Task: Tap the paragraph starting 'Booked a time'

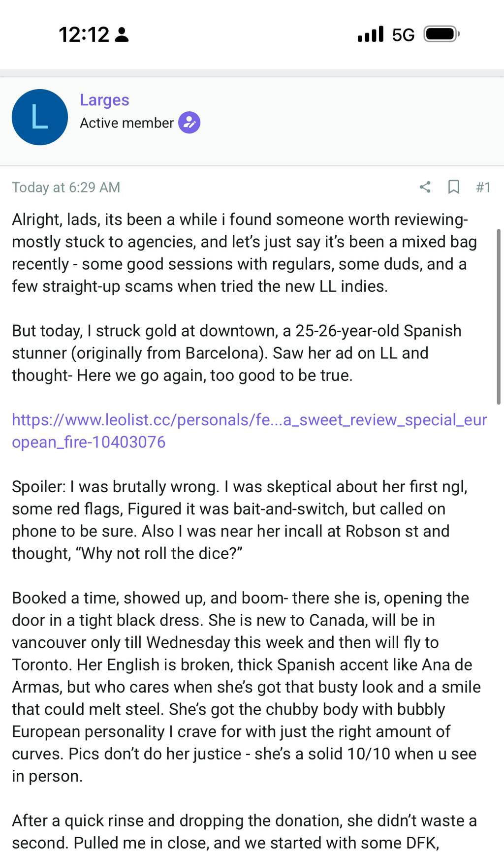Action: pyautogui.click(x=246, y=687)
